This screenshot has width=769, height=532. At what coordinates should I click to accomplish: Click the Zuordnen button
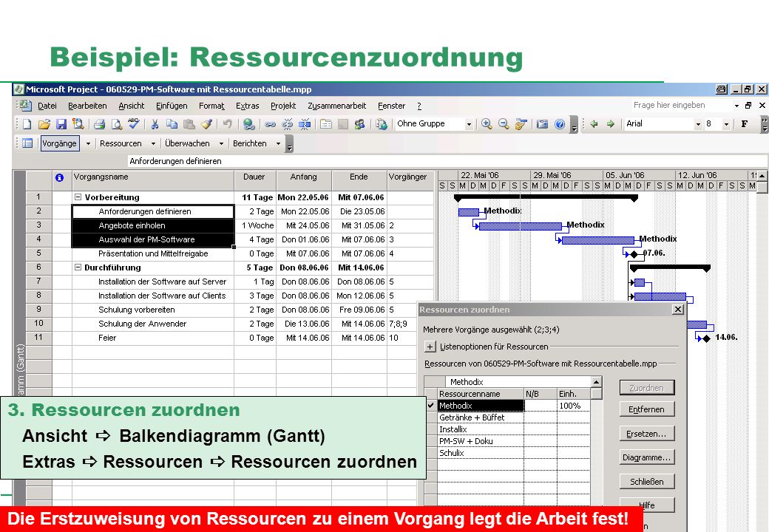pyautogui.click(x=646, y=388)
